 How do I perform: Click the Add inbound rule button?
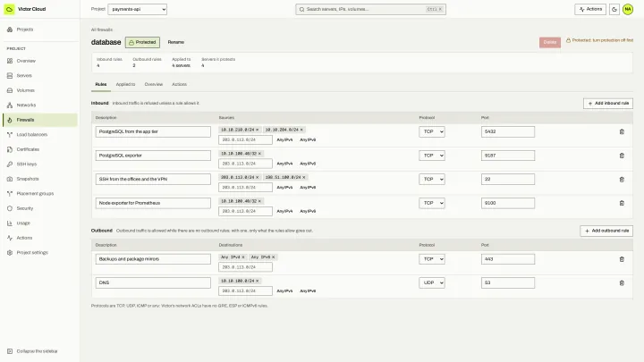click(608, 104)
